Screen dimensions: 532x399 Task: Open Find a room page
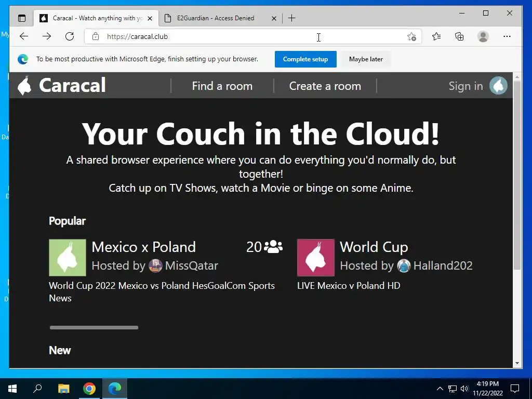click(x=222, y=86)
